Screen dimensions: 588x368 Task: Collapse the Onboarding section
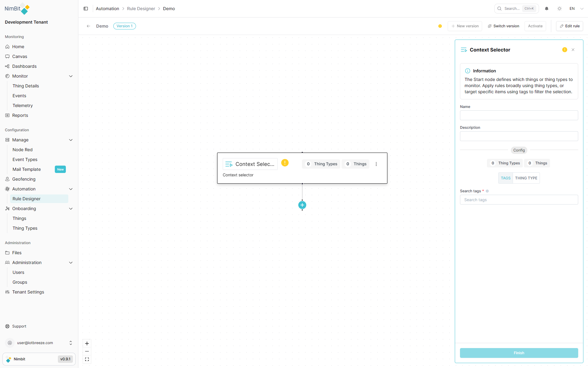[x=71, y=209]
